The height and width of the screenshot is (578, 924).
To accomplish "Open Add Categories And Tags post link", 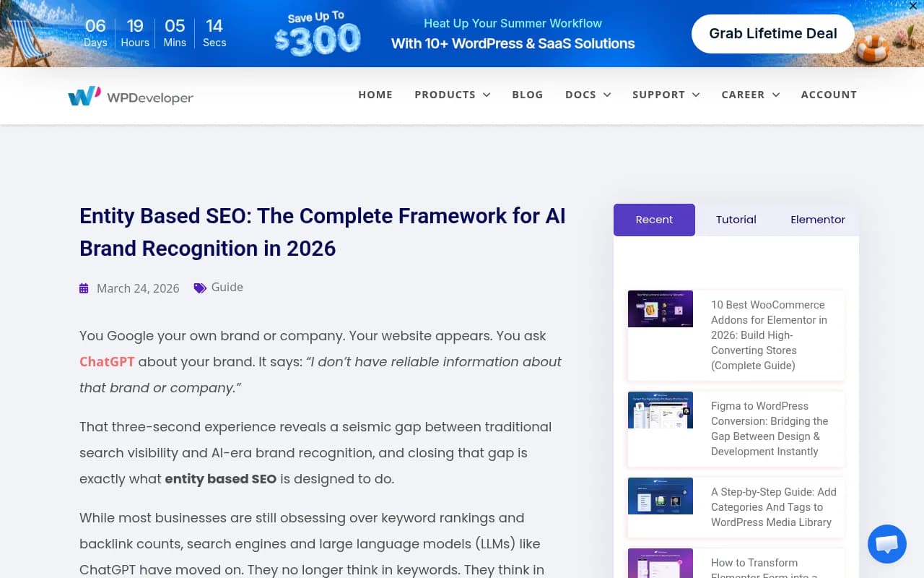I will (773, 507).
